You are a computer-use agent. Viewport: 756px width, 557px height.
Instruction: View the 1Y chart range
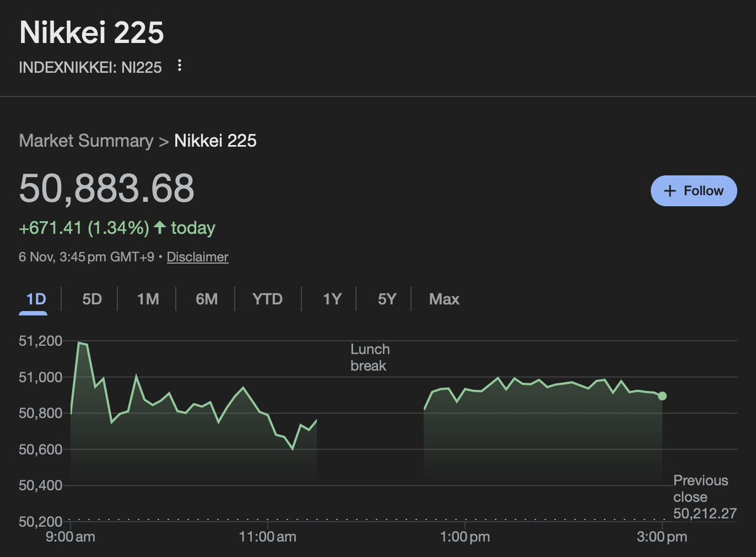click(x=332, y=298)
